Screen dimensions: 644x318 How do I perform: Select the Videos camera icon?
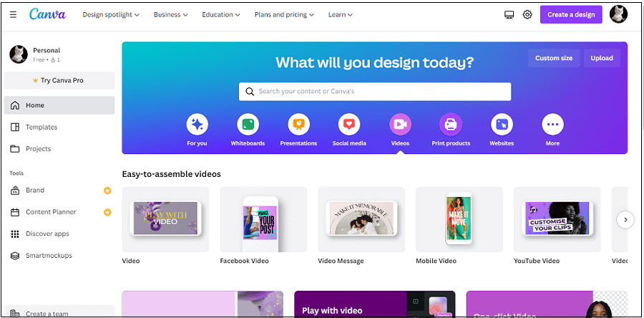[x=400, y=125]
